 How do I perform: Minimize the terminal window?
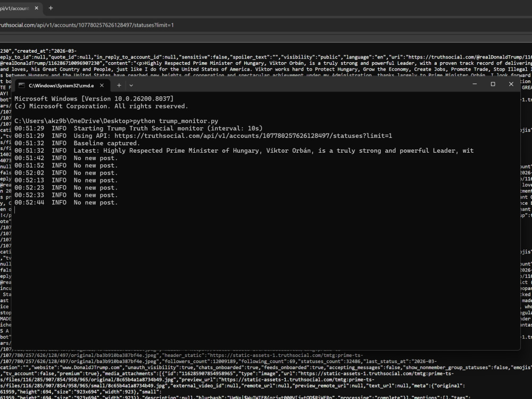click(475, 84)
